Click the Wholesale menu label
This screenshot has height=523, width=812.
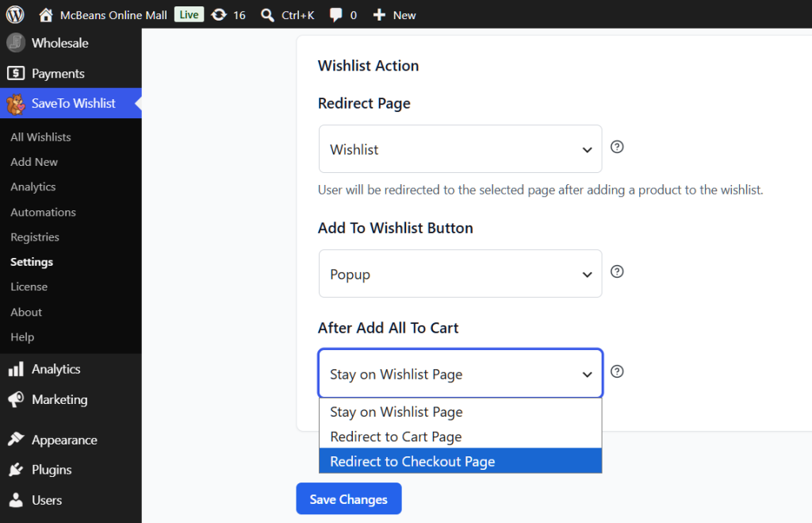click(x=60, y=43)
